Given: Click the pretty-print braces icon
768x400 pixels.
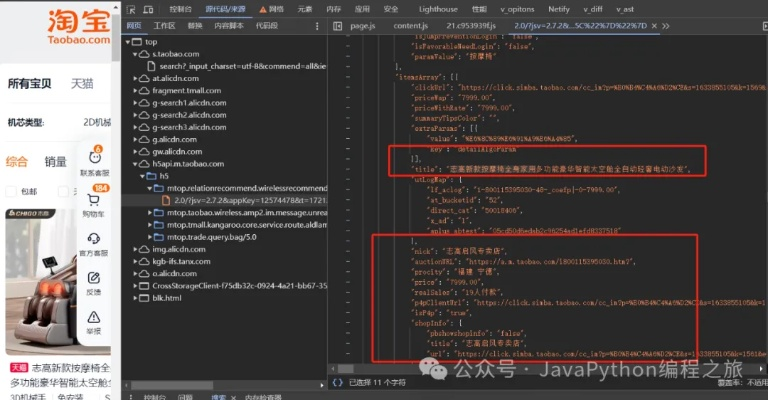Looking at the screenshot, I should pos(337,381).
